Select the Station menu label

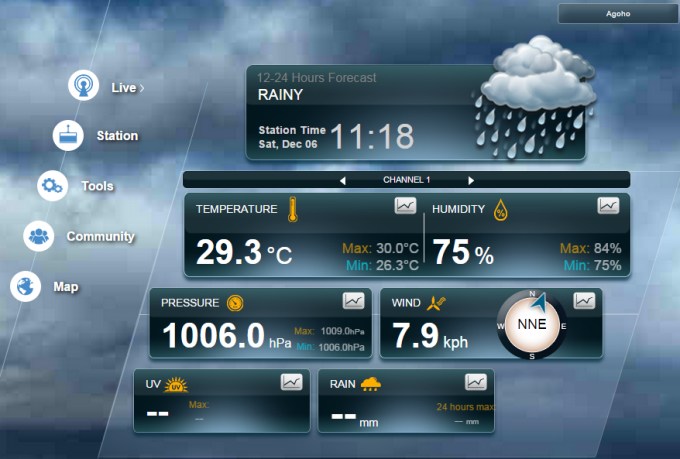point(117,136)
